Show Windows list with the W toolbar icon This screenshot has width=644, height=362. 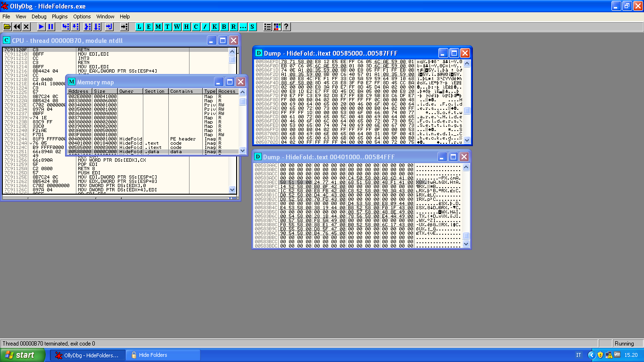(177, 27)
